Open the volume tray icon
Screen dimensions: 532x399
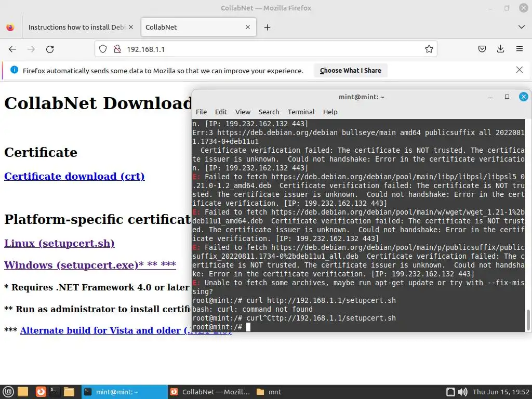462,392
